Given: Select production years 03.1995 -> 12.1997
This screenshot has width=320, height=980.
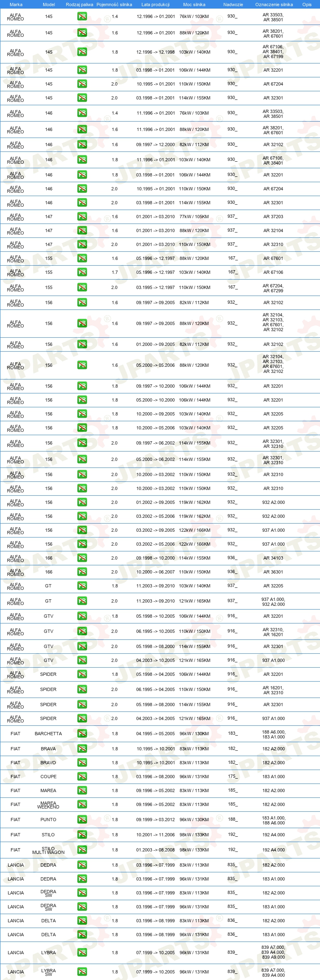Looking at the screenshot, I should tap(155, 287).
